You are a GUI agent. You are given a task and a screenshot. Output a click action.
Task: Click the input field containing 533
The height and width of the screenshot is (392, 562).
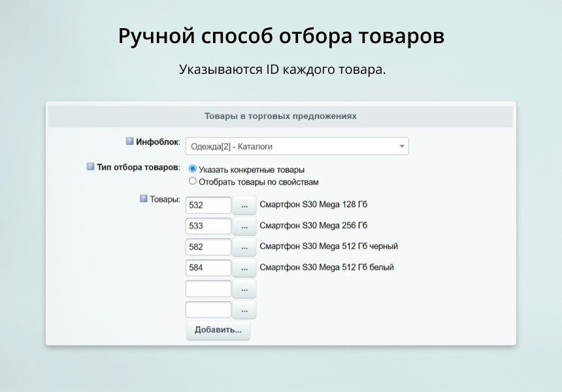tap(208, 226)
